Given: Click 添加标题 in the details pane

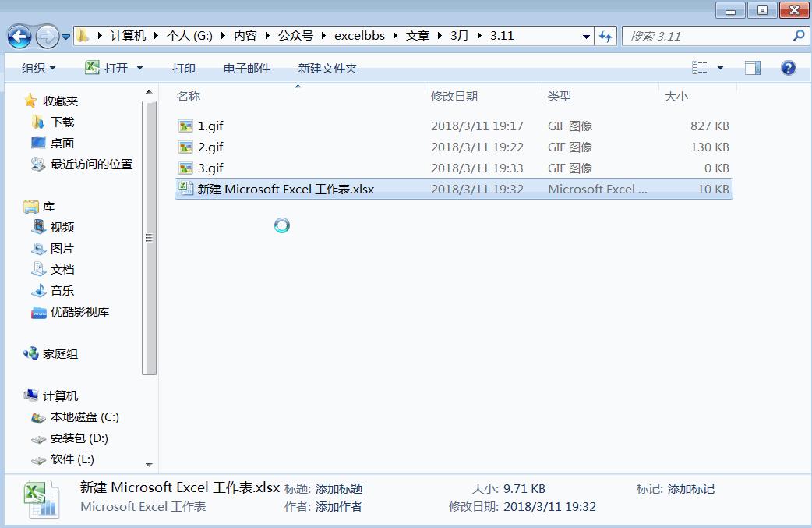Looking at the screenshot, I should click(x=338, y=487).
